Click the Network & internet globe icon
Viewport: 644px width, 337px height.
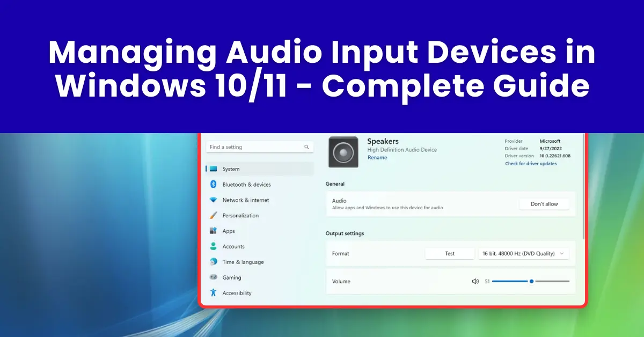point(214,200)
